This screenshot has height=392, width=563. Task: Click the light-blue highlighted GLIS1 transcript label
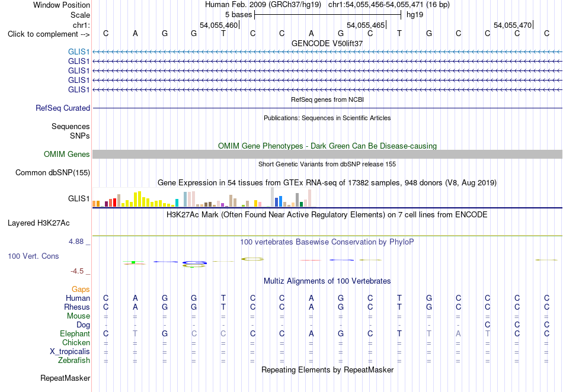click(x=79, y=52)
